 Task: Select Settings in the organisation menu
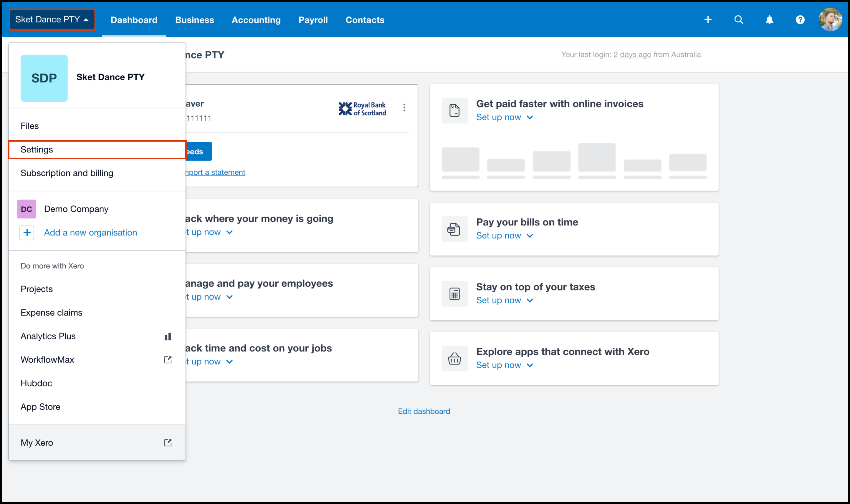(37, 150)
